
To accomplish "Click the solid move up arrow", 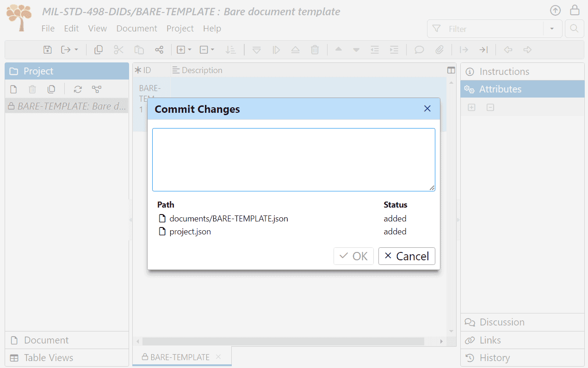I will click(x=339, y=49).
